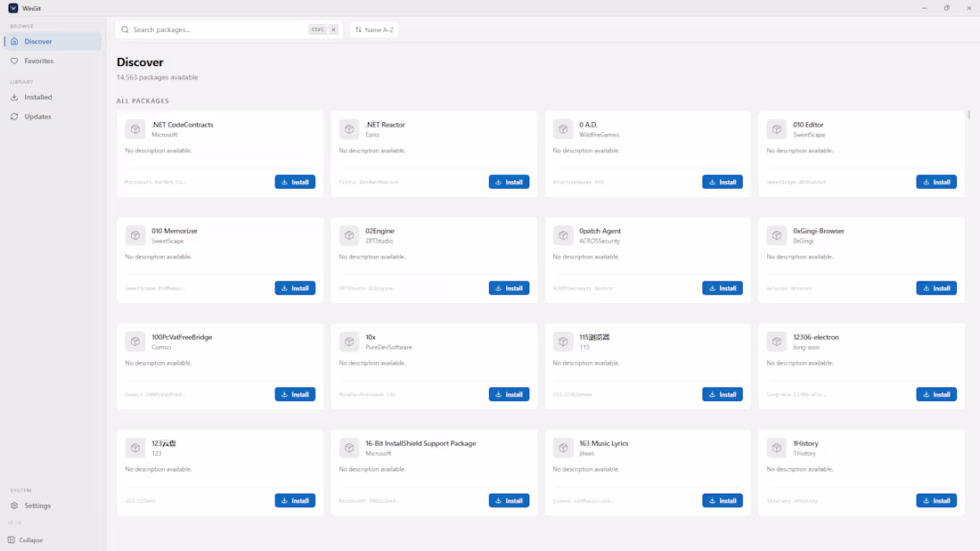Install 1History package

click(x=936, y=500)
